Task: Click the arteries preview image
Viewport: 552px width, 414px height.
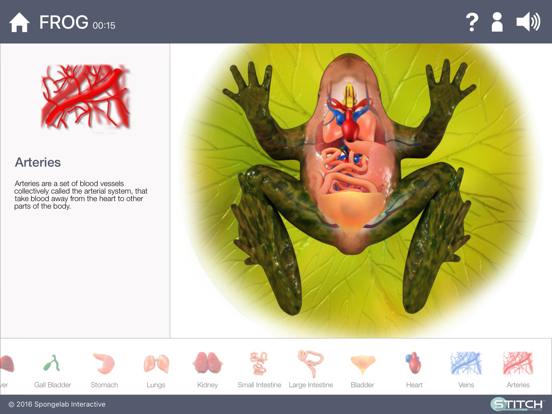Action: [x=86, y=96]
